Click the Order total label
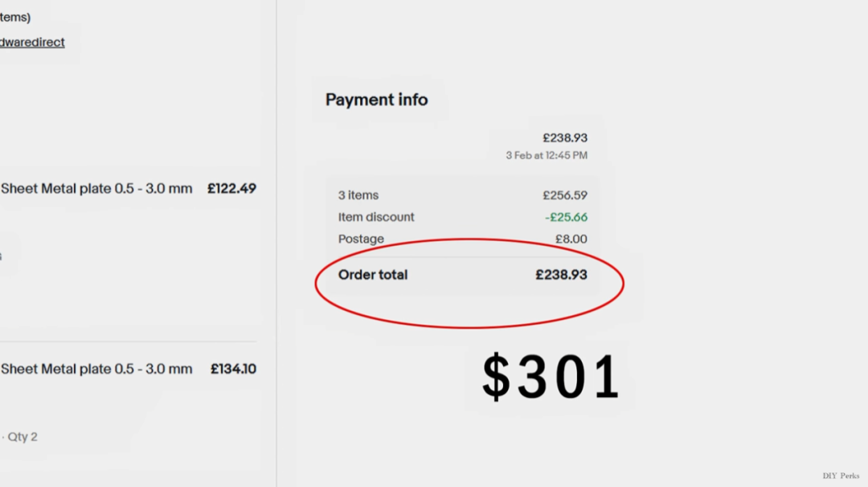This screenshot has height=487, width=868. coord(373,275)
